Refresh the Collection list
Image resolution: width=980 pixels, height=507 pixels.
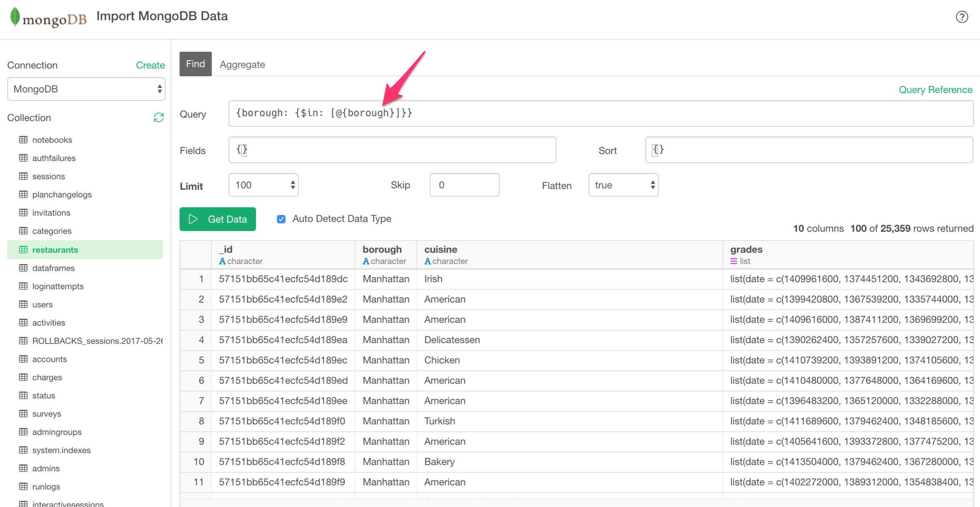tap(158, 118)
